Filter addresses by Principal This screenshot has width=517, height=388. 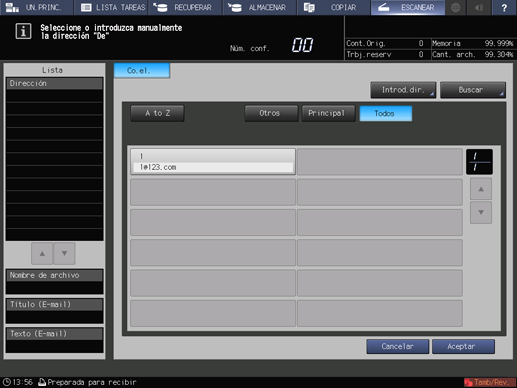pyautogui.click(x=328, y=113)
